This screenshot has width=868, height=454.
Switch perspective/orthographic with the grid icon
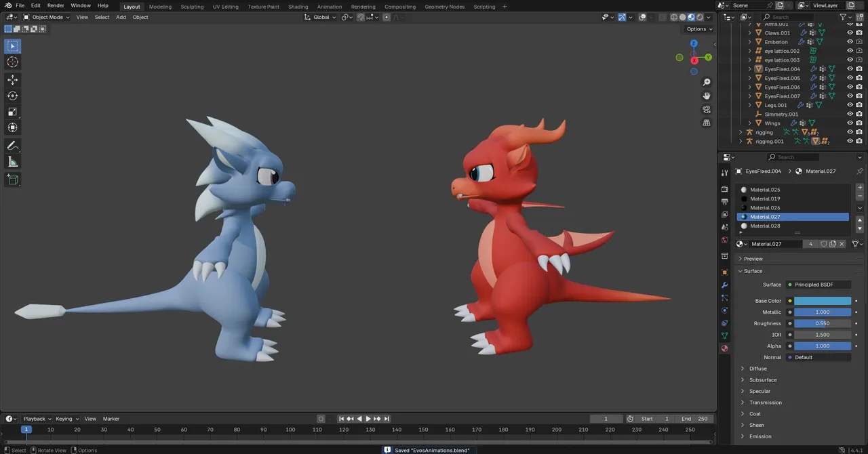click(707, 123)
